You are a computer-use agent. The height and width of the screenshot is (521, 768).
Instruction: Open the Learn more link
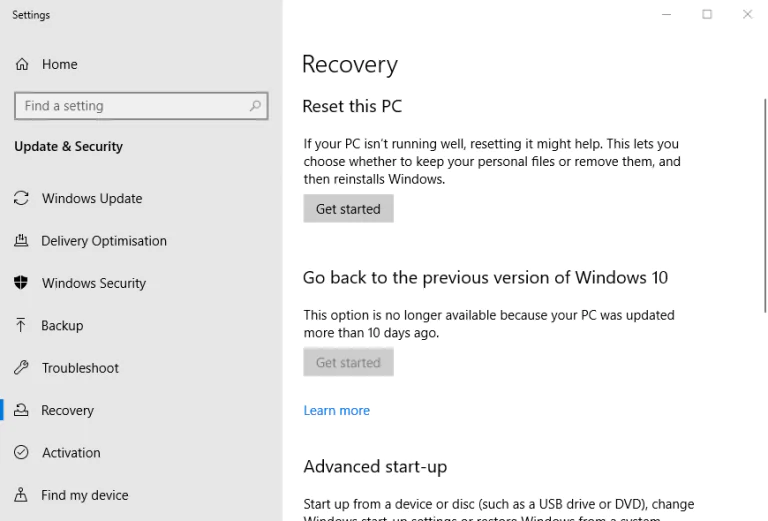click(x=337, y=411)
